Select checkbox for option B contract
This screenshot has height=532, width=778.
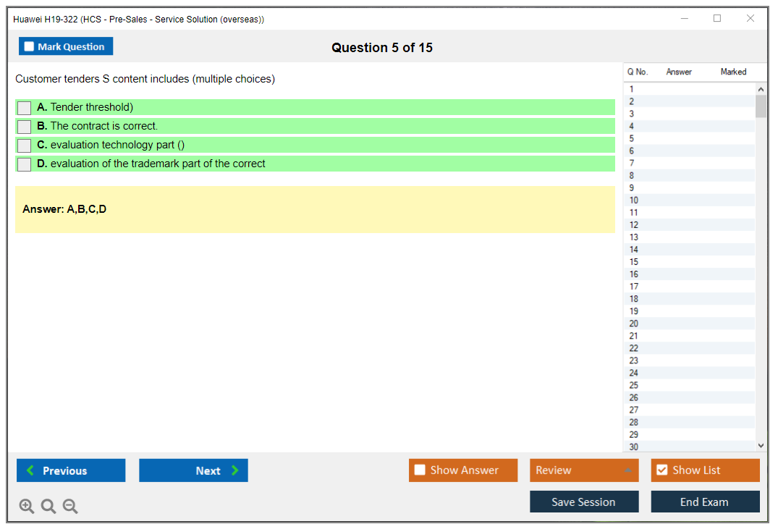(25, 127)
